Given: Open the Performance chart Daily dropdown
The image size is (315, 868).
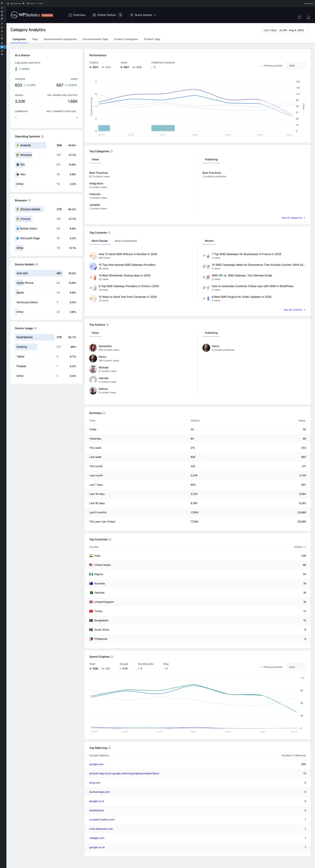Looking at the screenshot, I should tap(296, 66).
